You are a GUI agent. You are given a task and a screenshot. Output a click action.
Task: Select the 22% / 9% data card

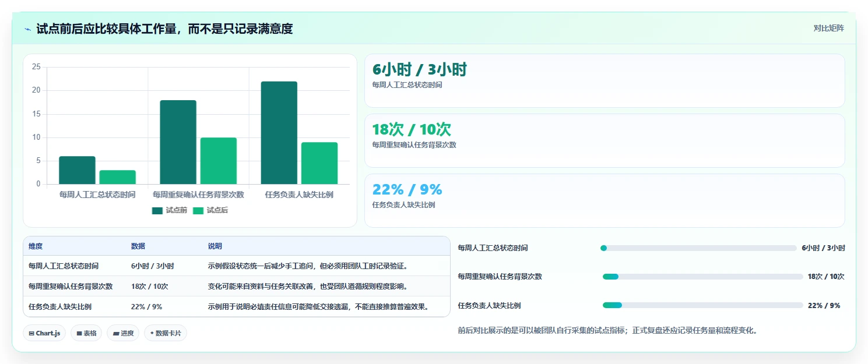point(605,200)
